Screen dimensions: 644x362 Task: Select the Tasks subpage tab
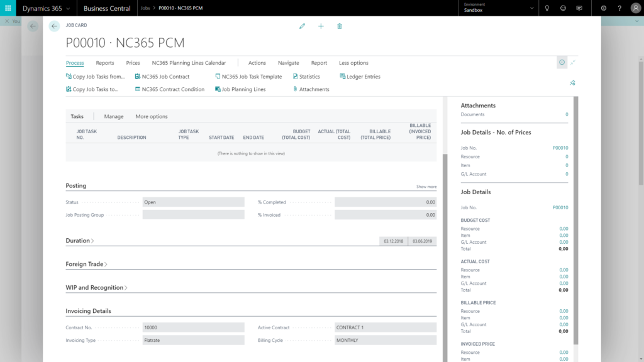77,116
